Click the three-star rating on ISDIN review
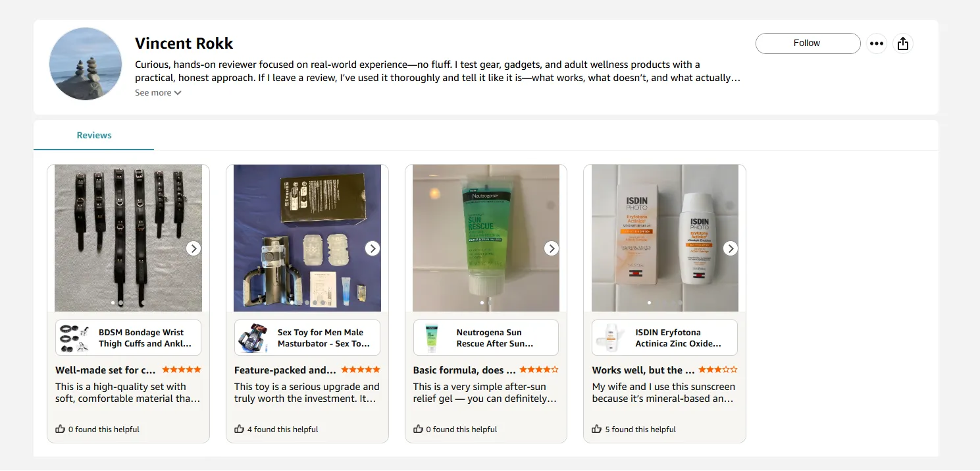 click(x=718, y=370)
